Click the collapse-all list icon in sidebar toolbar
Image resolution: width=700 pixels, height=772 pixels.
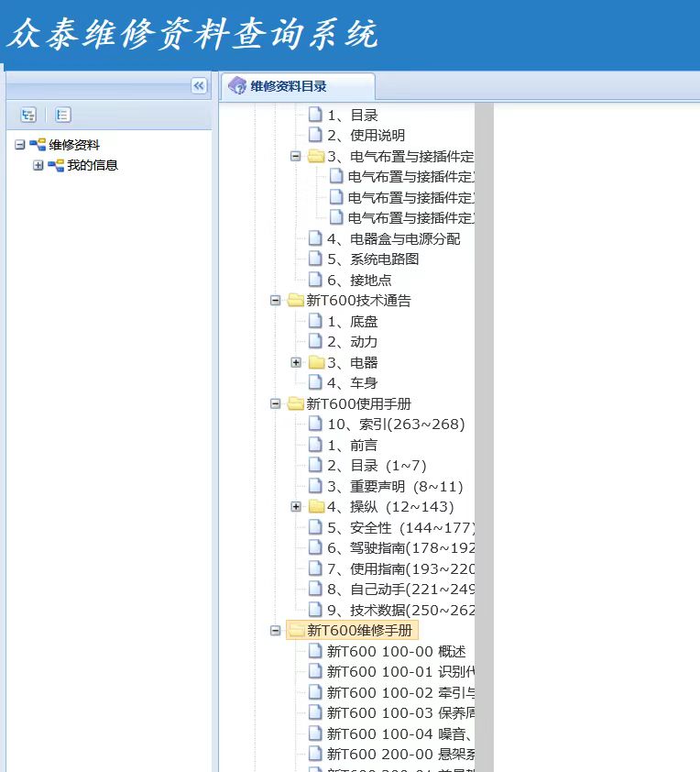click(x=62, y=115)
